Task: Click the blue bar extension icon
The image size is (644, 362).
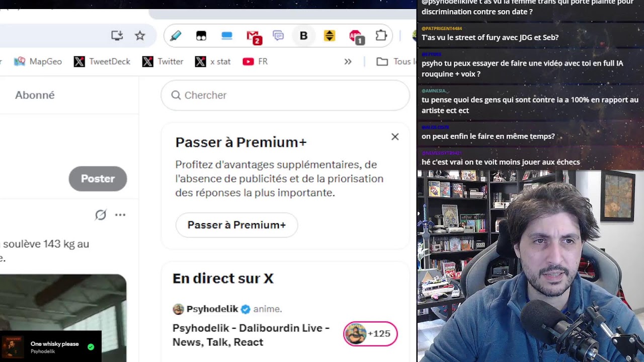Action: (227, 36)
